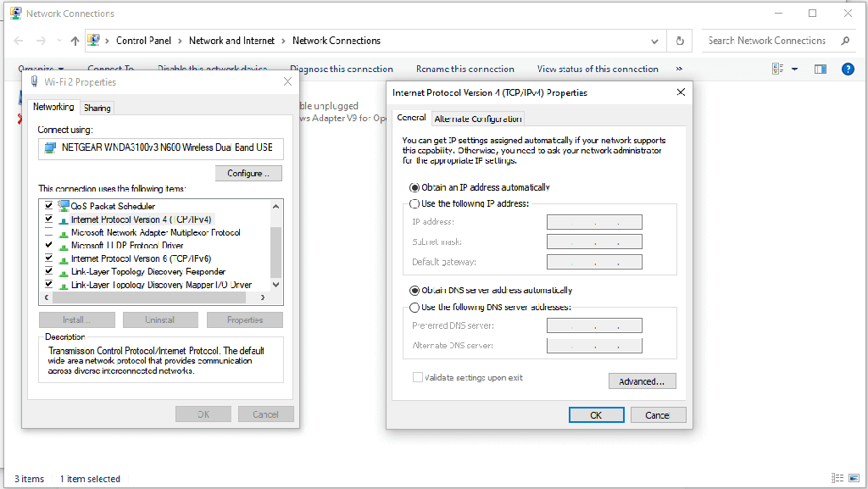The image size is (868, 489).
Task: Click the large icons view icon in status bar
Action: coord(854,479)
